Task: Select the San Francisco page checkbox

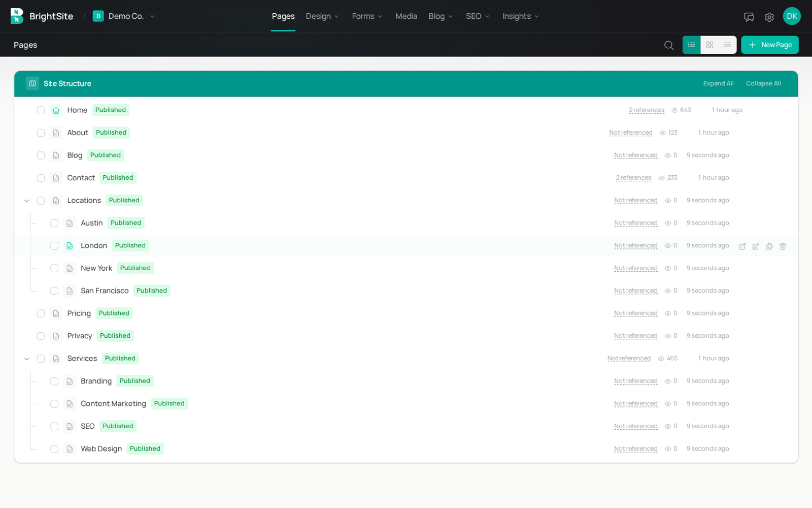Action: [x=54, y=291]
